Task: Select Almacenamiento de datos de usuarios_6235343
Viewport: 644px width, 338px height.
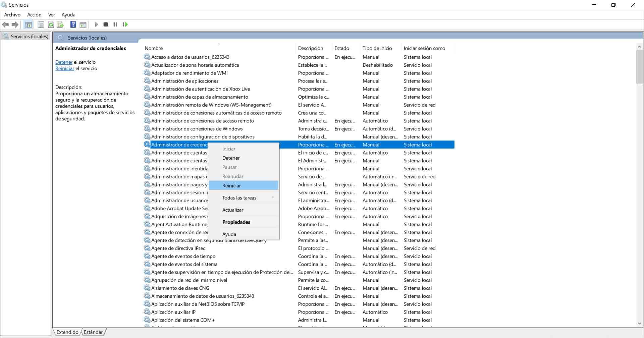Action: (x=203, y=296)
